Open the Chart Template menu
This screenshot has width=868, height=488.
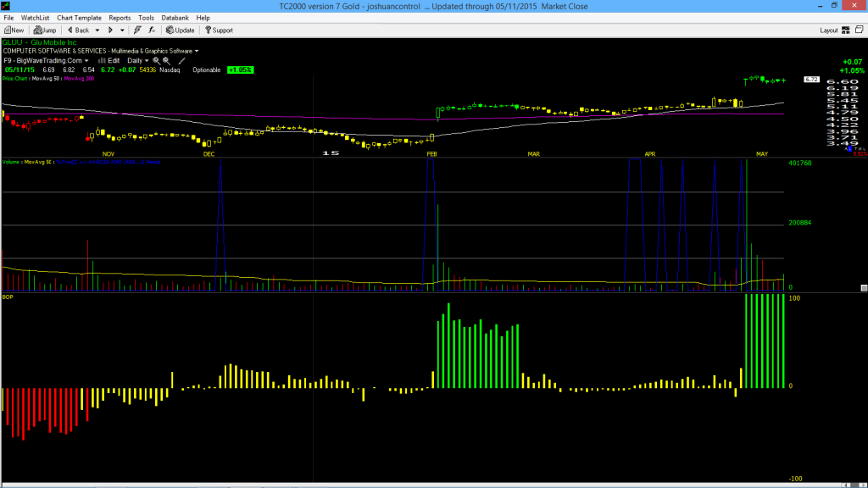tap(79, 18)
